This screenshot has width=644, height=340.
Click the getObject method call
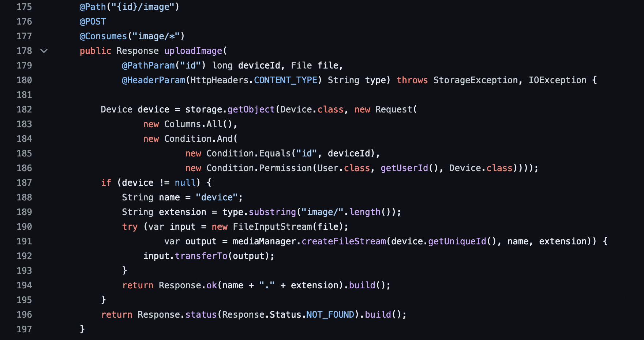(251, 110)
